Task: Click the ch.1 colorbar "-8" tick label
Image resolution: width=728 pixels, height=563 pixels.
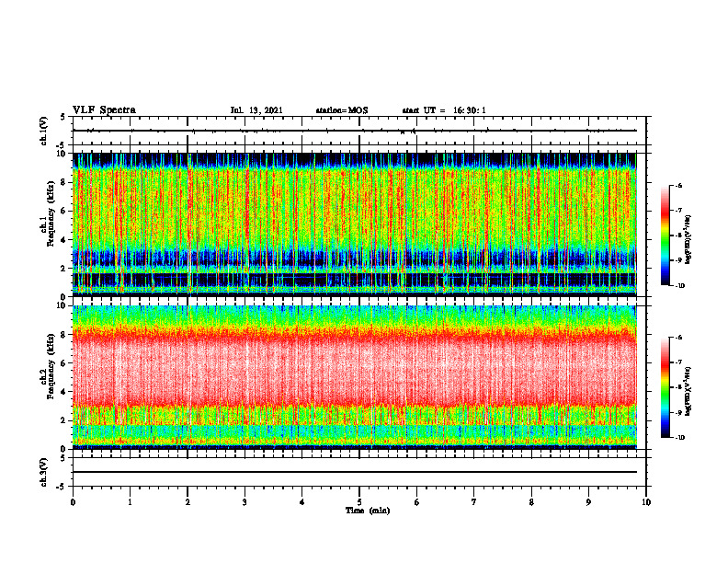Action: (679, 236)
